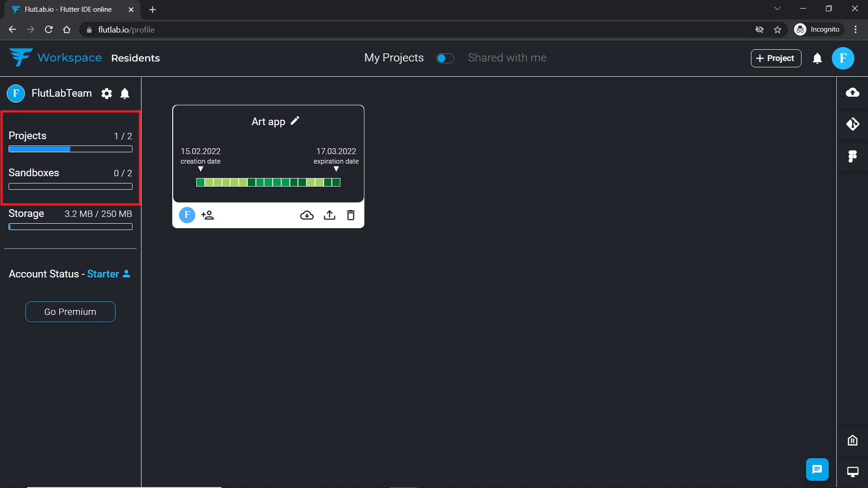Click cloud upload icon in right sidebar
The width and height of the screenshot is (868, 488).
[853, 93]
